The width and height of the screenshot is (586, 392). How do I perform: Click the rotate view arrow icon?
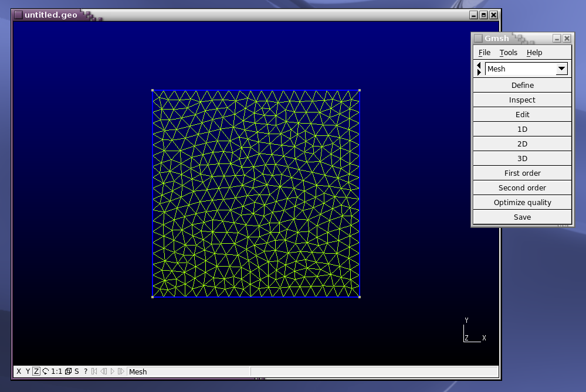(x=45, y=371)
